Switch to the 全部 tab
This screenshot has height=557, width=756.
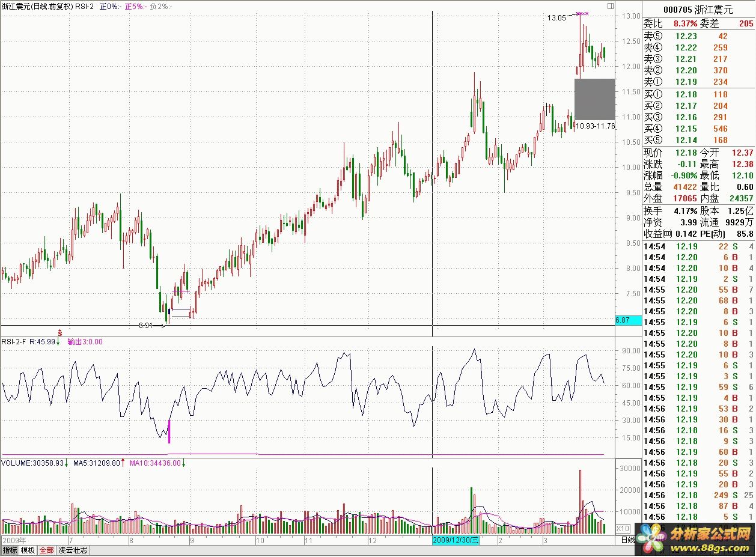(x=47, y=550)
